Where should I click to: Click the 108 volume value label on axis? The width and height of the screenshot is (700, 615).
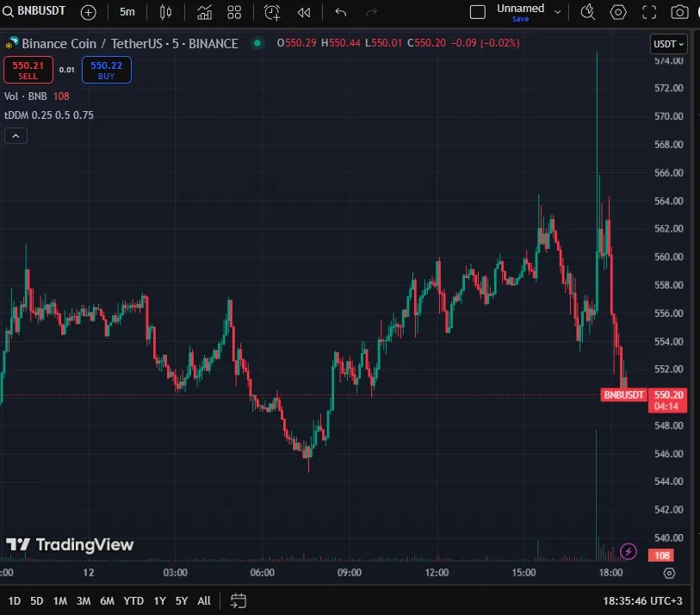pyautogui.click(x=661, y=556)
